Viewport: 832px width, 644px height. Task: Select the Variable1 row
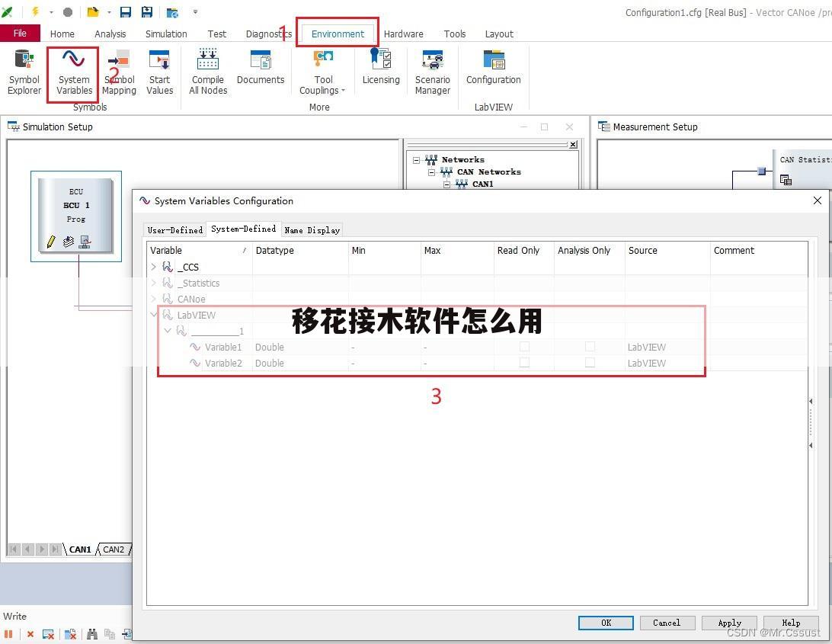point(478,347)
